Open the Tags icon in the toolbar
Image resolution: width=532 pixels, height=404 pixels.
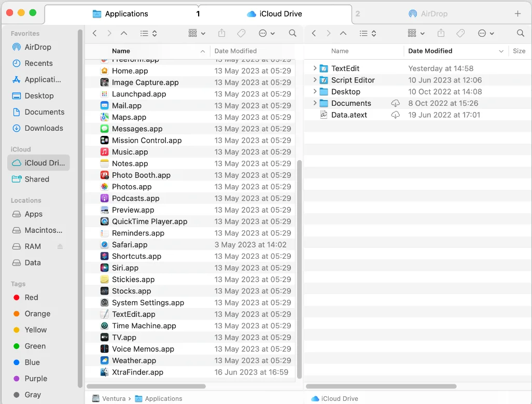click(241, 33)
